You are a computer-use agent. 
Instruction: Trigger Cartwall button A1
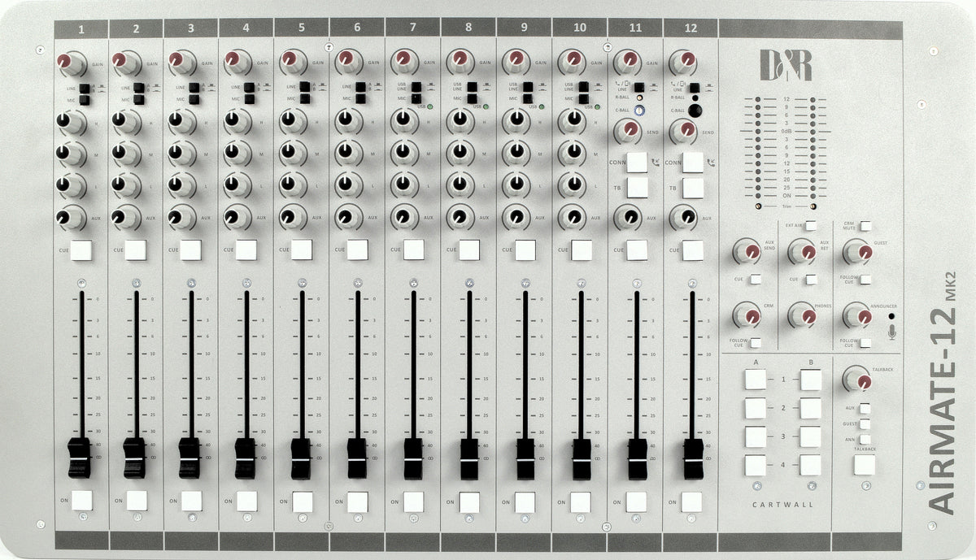[756, 379]
